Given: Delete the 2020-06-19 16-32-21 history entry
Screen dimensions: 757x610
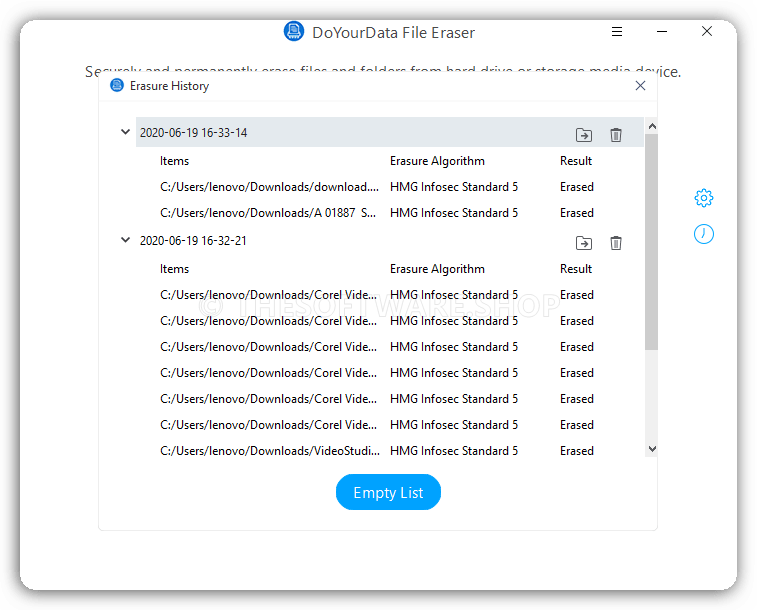Looking at the screenshot, I should point(616,243).
